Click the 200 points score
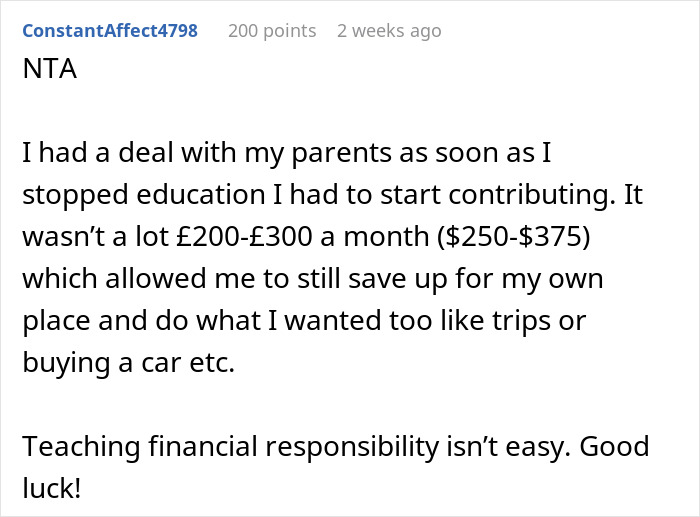 tap(271, 31)
